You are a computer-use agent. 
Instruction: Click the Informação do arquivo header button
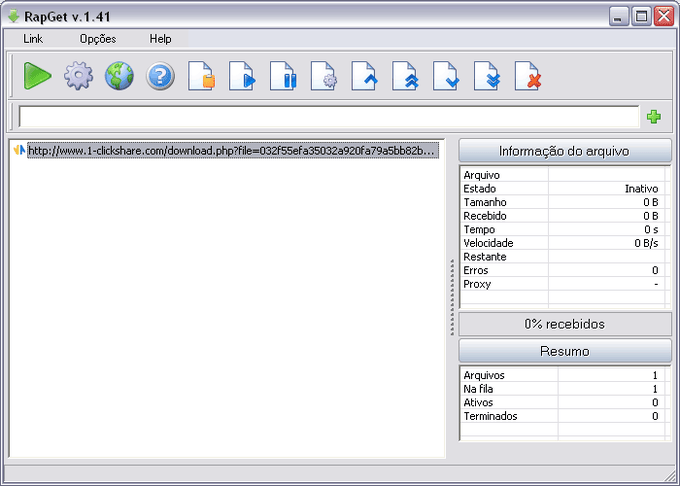coord(565,151)
